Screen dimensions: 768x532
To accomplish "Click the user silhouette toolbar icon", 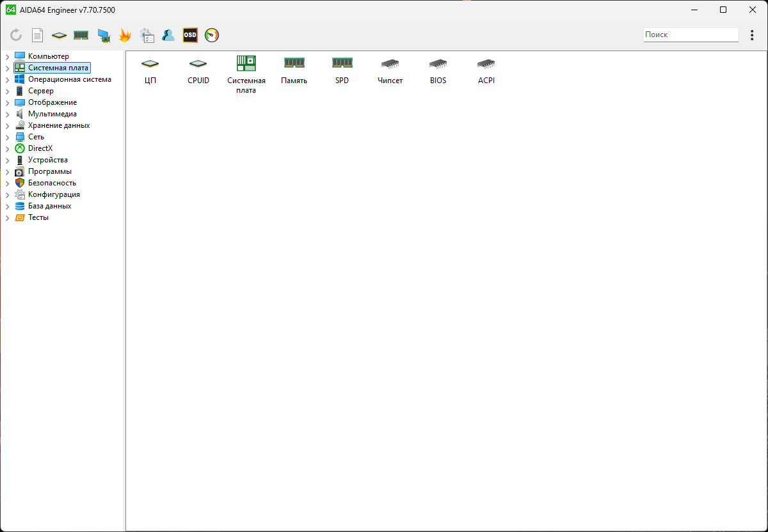I will 168,35.
